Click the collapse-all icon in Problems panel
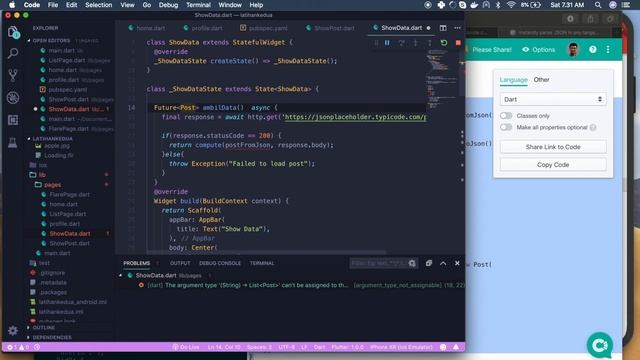 coord(429,263)
